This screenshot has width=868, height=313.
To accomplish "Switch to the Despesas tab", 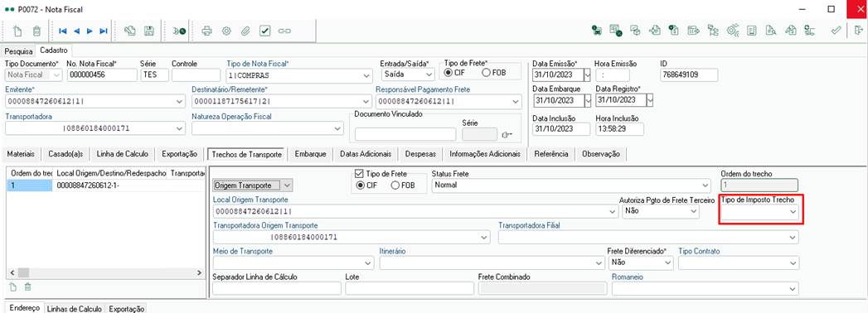I will 420,154.
